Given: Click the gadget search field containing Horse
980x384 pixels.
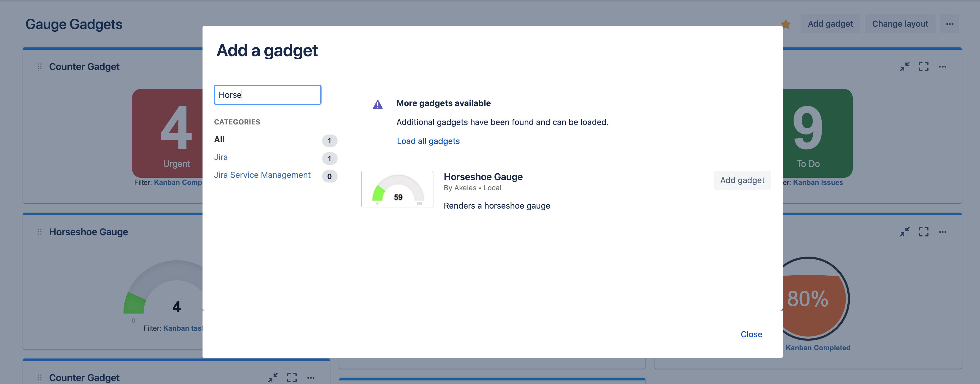Looking at the screenshot, I should 267,95.
